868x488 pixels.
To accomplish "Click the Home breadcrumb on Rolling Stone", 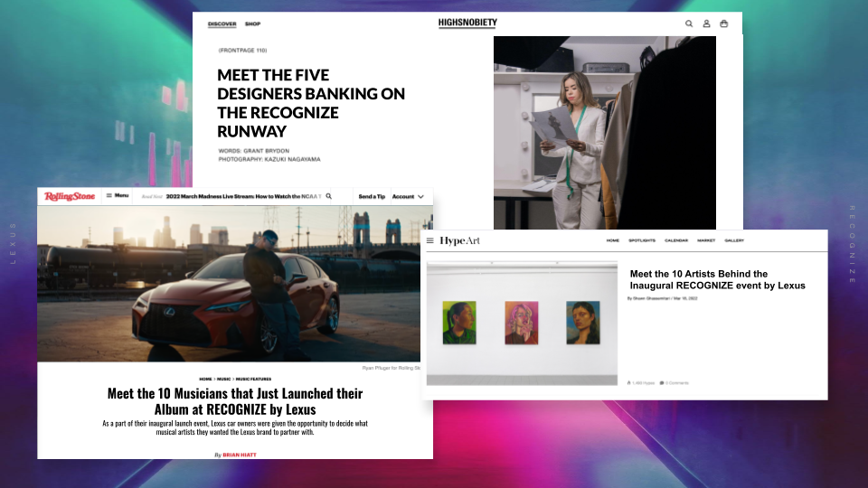I will click(x=205, y=379).
